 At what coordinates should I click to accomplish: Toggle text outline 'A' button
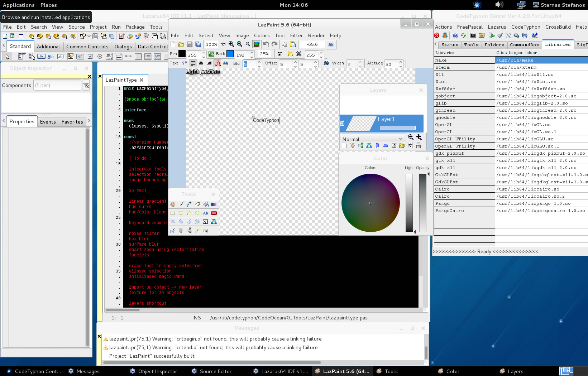click(x=218, y=63)
